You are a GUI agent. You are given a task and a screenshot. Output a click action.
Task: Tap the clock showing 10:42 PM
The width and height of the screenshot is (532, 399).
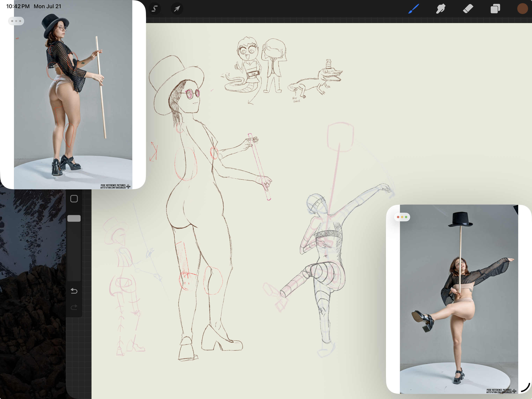(x=18, y=6)
